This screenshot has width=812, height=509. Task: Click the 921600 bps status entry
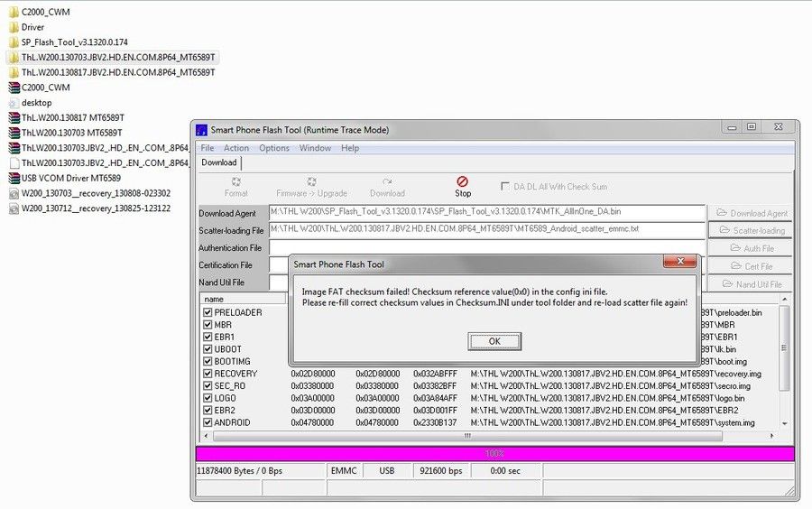click(x=440, y=471)
